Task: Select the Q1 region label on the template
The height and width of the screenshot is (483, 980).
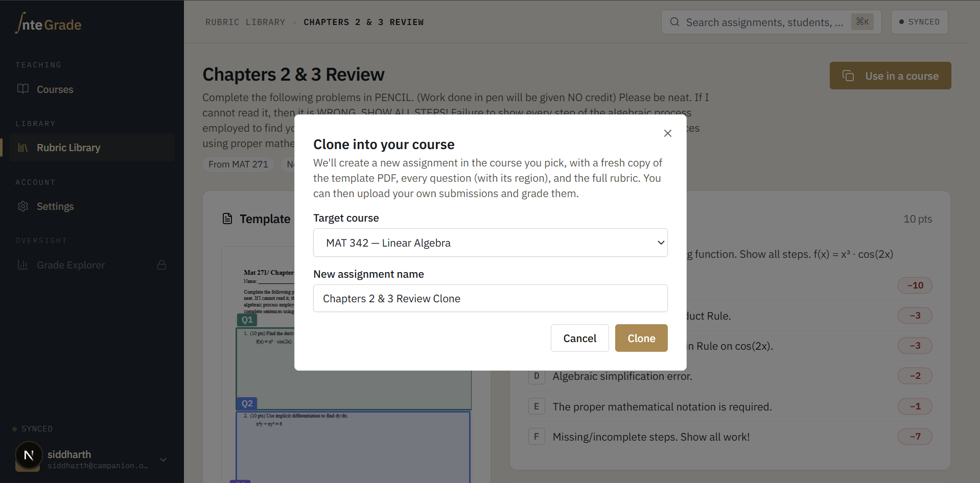Action: (x=247, y=320)
